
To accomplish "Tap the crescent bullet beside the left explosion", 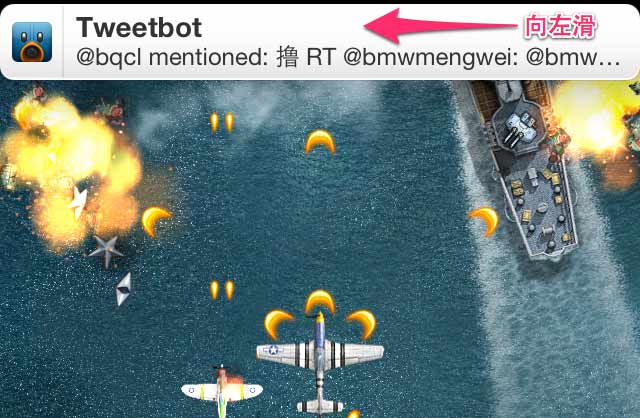I will point(156,221).
